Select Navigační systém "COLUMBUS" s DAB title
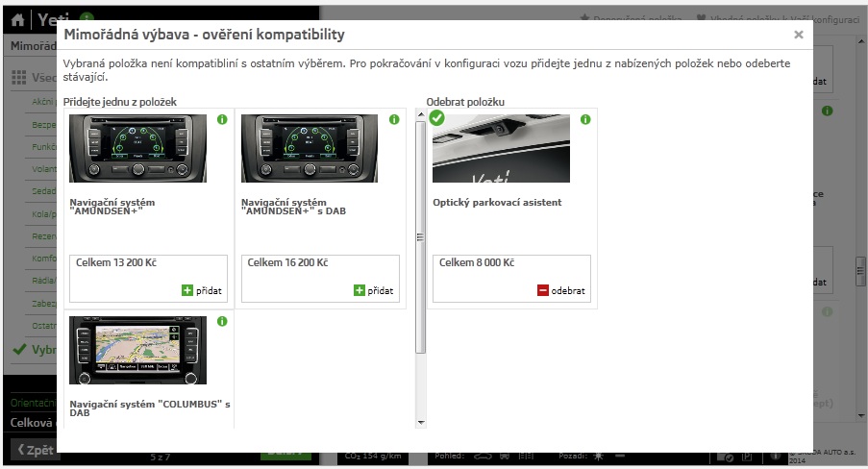Image resolution: width=868 pixels, height=469 pixels. 149,408
